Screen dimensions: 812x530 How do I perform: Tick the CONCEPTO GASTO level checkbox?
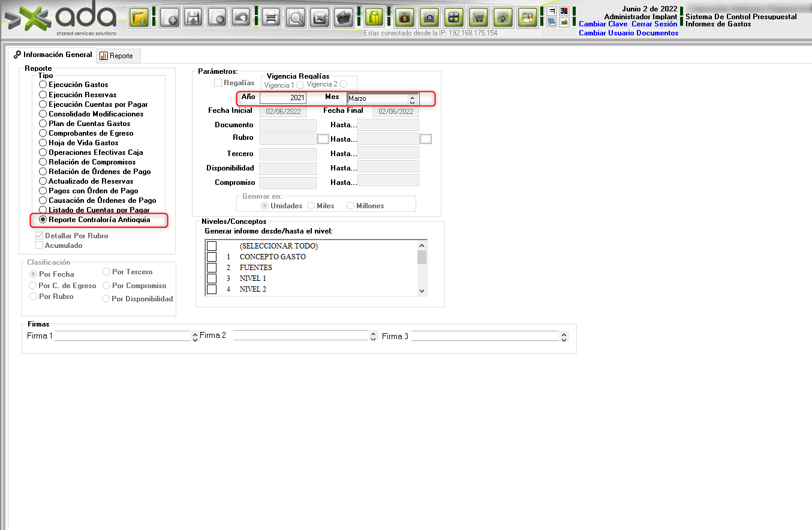(x=212, y=257)
